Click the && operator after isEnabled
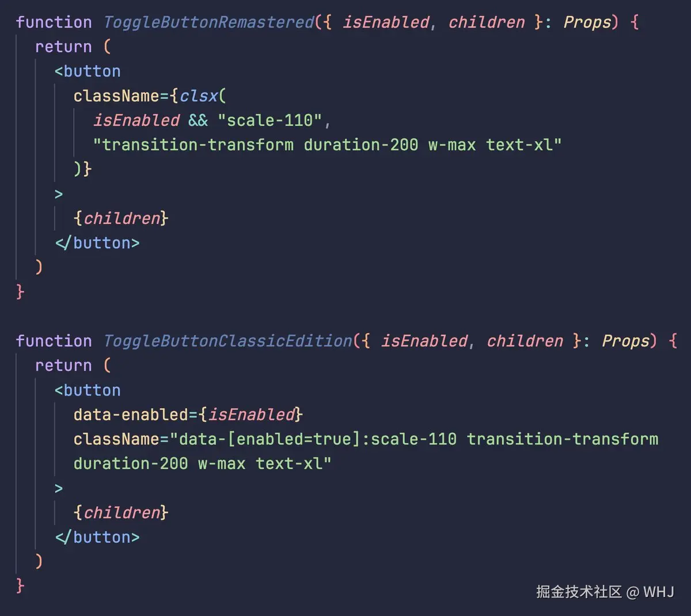The image size is (691, 616). point(198,120)
